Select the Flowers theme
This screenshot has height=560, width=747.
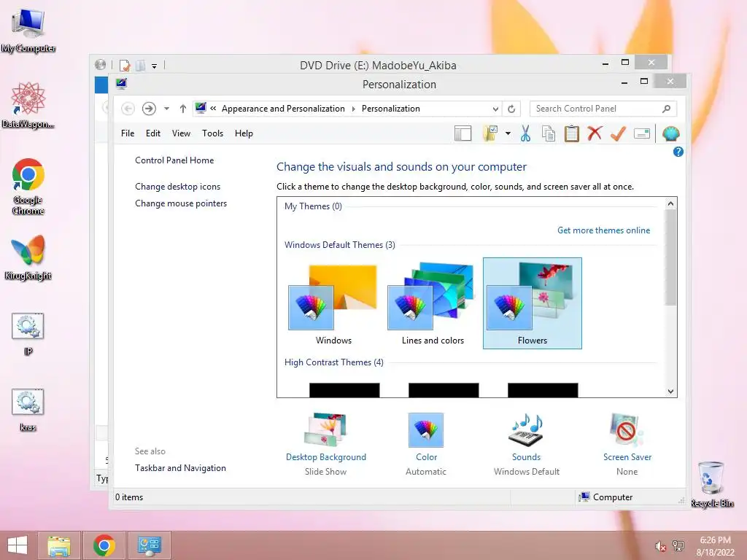tap(532, 304)
